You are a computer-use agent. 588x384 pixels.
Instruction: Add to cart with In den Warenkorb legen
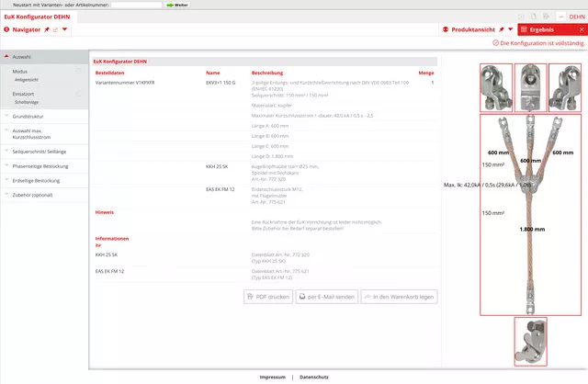click(399, 297)
